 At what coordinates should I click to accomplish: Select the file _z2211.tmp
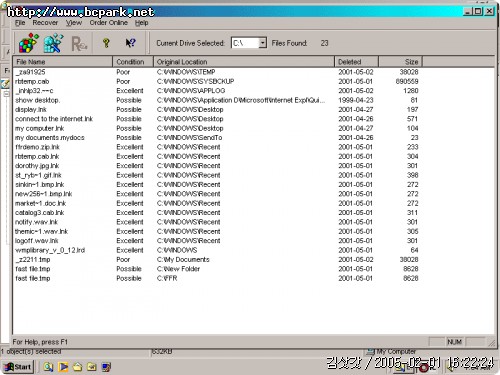tap(33, 259)
